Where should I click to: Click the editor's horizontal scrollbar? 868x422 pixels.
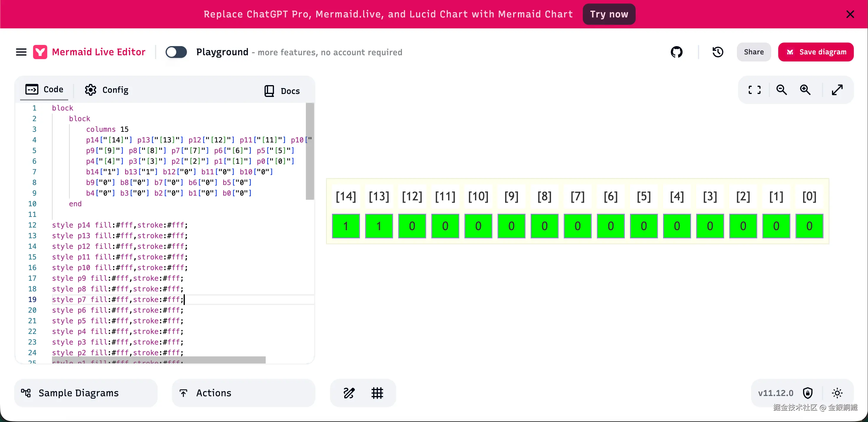click(158, 360)
